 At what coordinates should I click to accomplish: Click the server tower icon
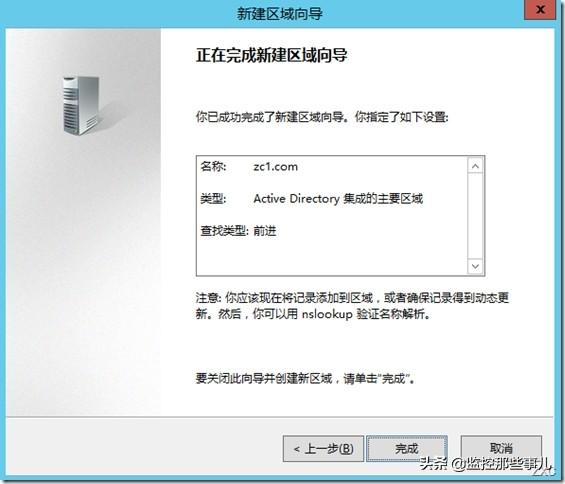pyautogui.click(x=81, y=106)
